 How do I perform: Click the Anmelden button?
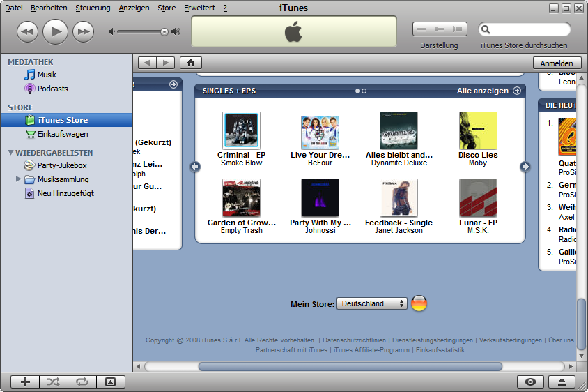(557, 63)
